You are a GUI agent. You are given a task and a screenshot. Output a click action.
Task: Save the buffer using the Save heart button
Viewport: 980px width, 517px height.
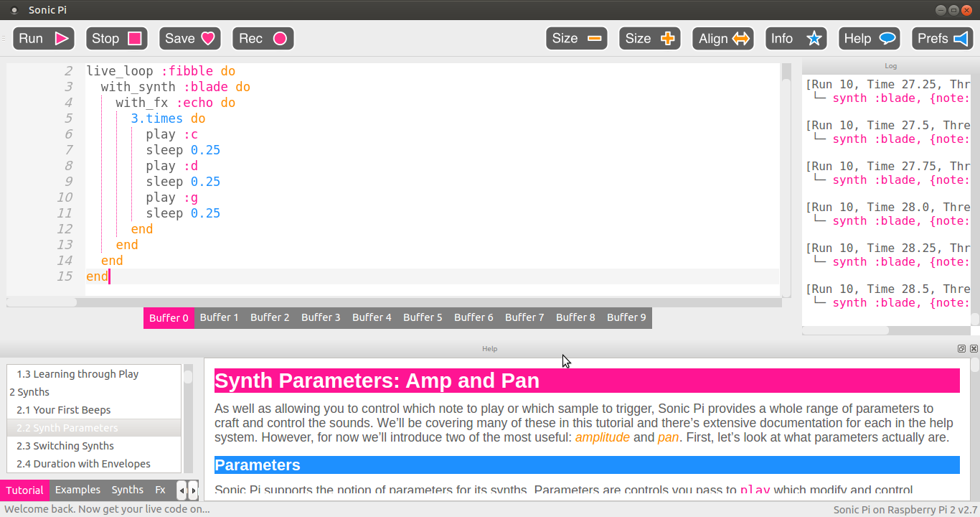pos(190,39)
